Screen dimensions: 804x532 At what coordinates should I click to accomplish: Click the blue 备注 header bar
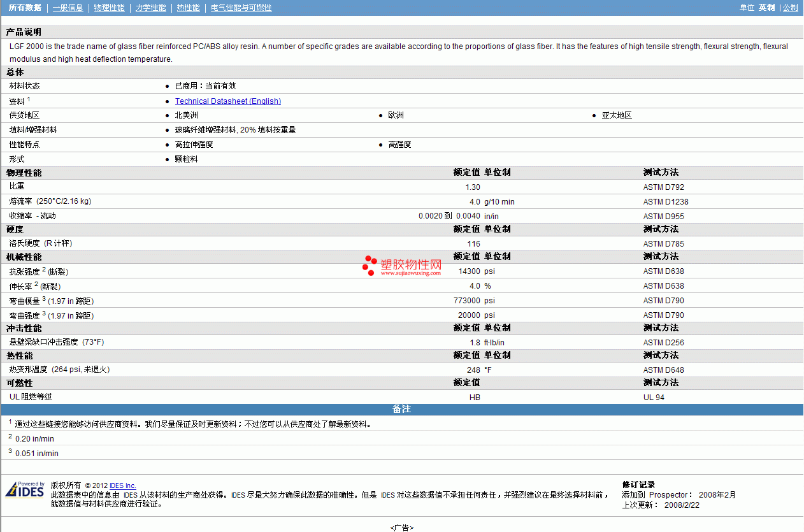(x=401, y=409)
